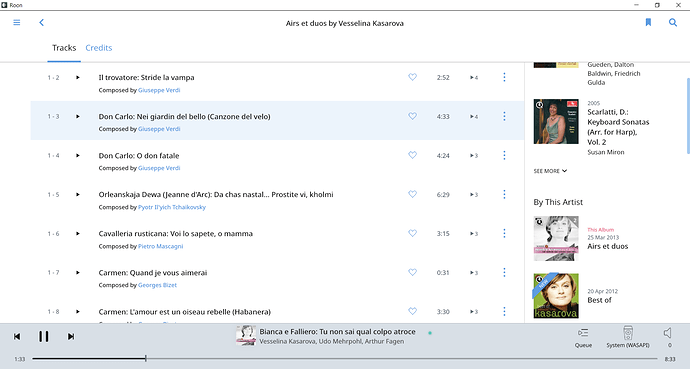Click track title Orleanskaja Dewa (Jeanne d'Arc)

[216, 194]
